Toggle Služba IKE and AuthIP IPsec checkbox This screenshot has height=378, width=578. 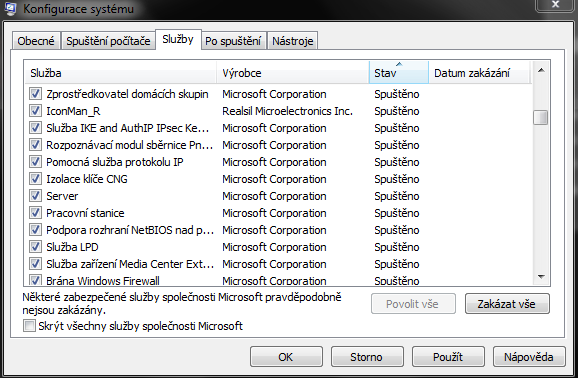(35, 128)
